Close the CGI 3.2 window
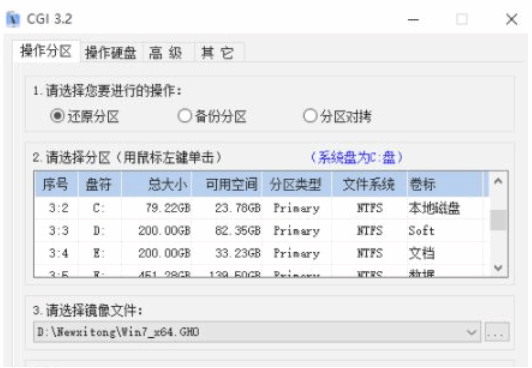This screenshot has width=532, height=368. click(x=511, y=20)
